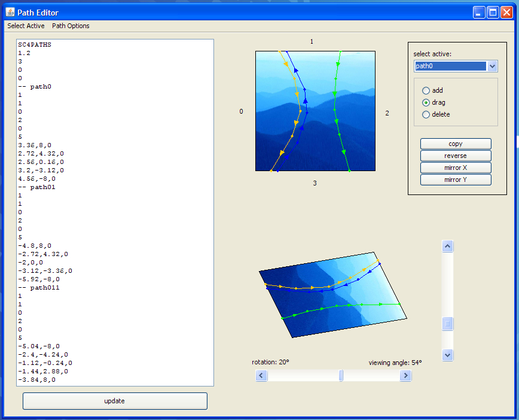Close the Path Editor window

click(x=507, y=12)
